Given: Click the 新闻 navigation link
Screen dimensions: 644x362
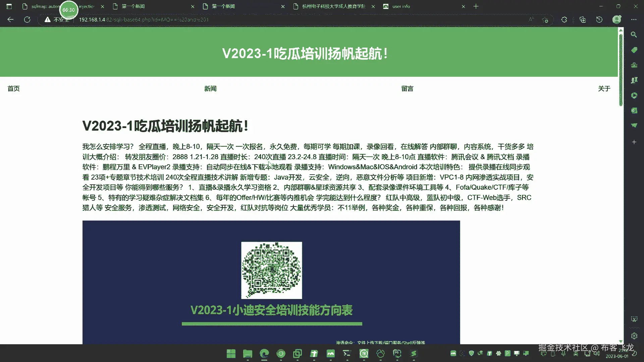Looking at the screenshot, I should pyautogui.click(x=210, y=88).
